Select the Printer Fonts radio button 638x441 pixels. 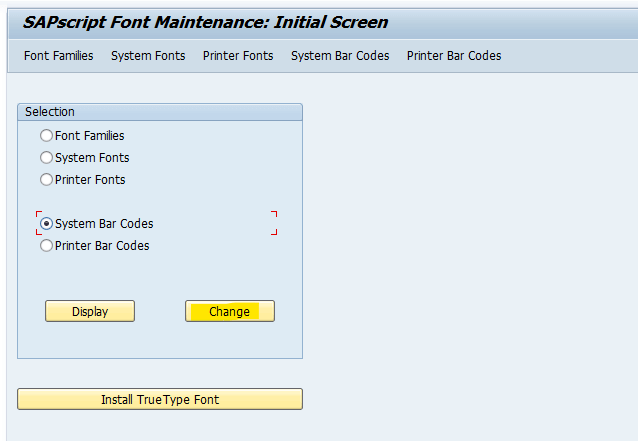46,179
